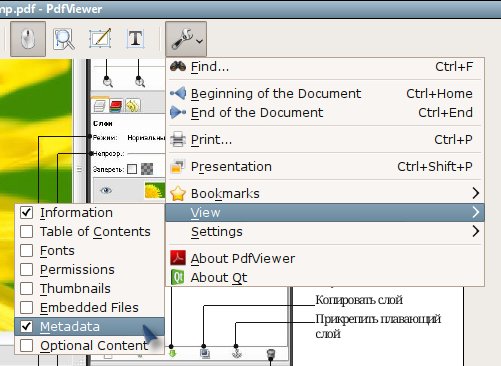Click the green down-arrow layer icon at bottom
This screenshot has height=366, width=501.
point(172,353)
